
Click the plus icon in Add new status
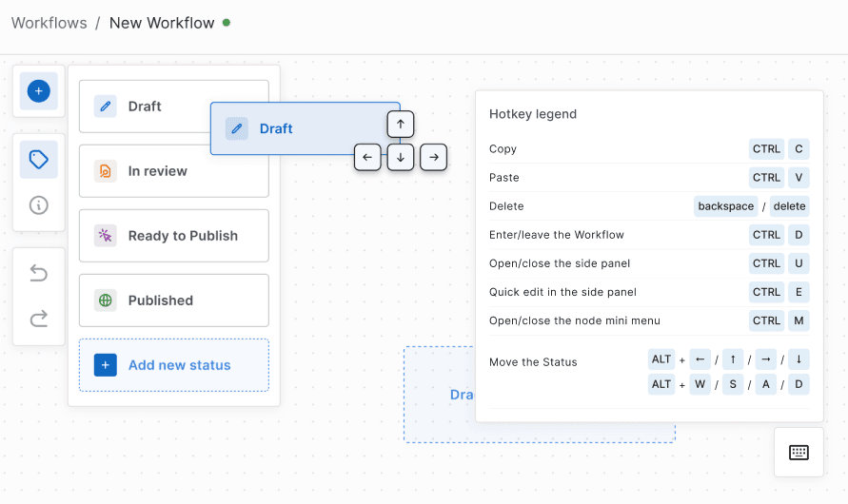pos(106,365)
